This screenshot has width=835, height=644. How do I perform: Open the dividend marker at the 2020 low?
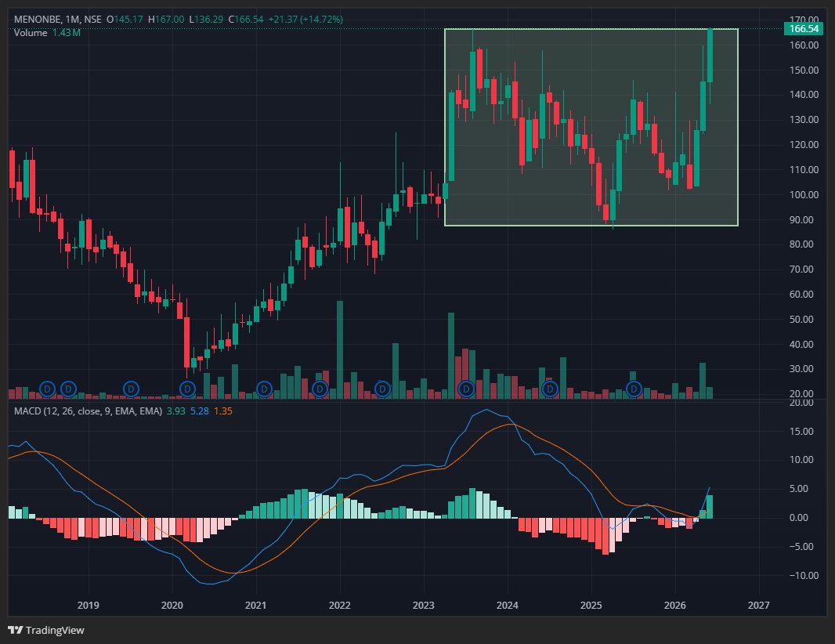187,389
